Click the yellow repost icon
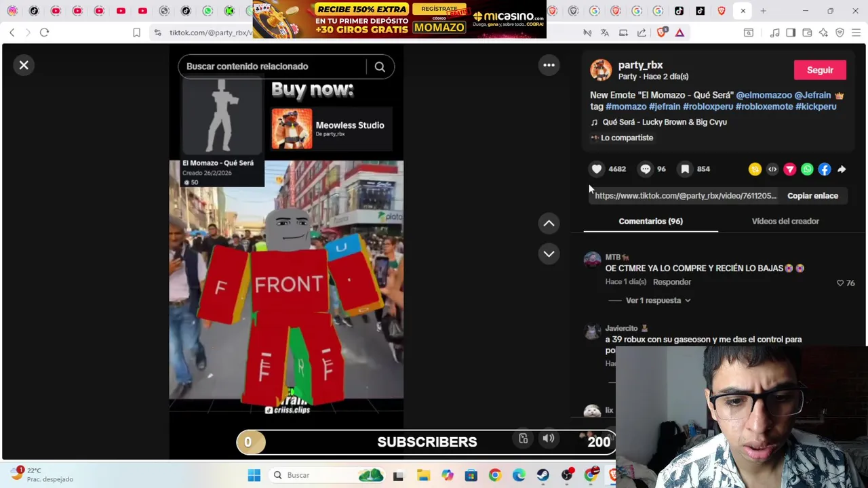This screenshot has width=868, height=488. pos(755,169)
